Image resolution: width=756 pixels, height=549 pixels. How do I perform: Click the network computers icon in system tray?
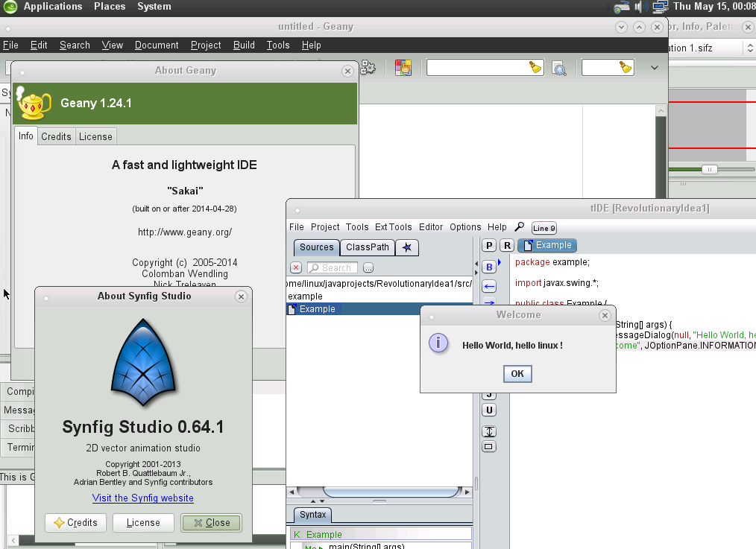point(660,7)
